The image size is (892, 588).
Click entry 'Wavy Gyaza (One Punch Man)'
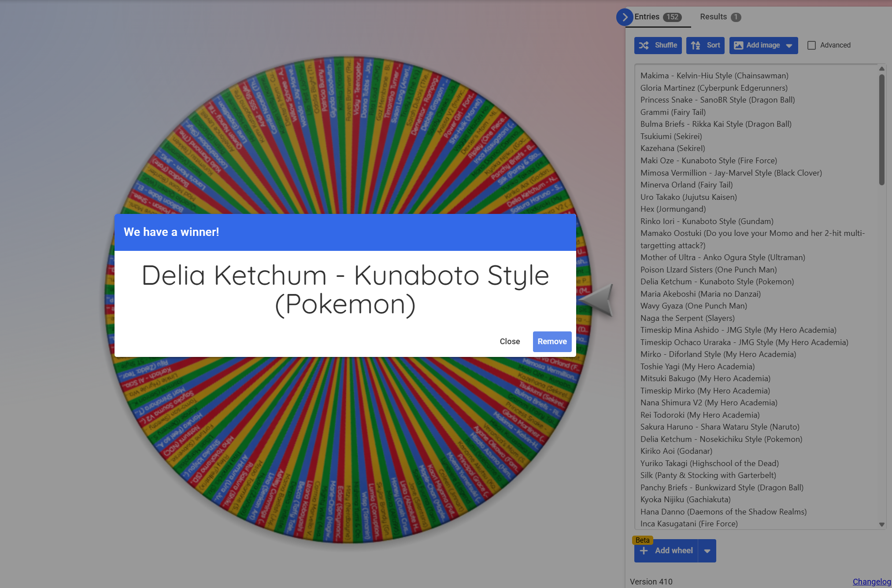tap(694, 306)
